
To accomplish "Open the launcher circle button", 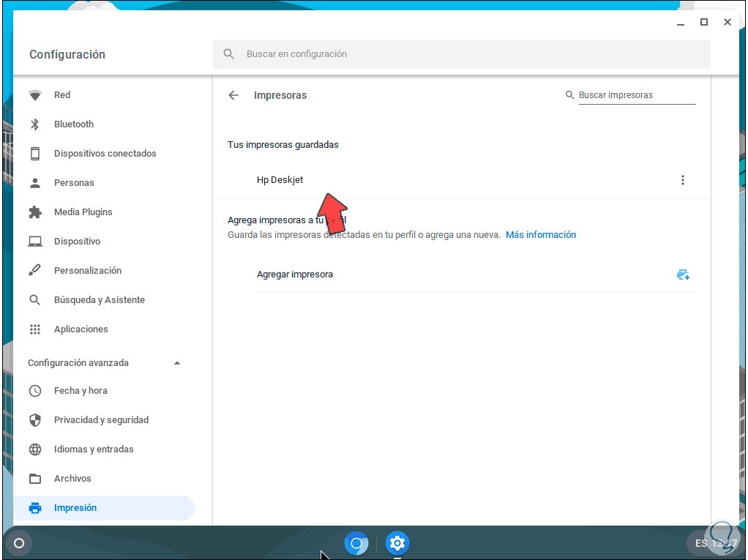I will coord(19,543).
